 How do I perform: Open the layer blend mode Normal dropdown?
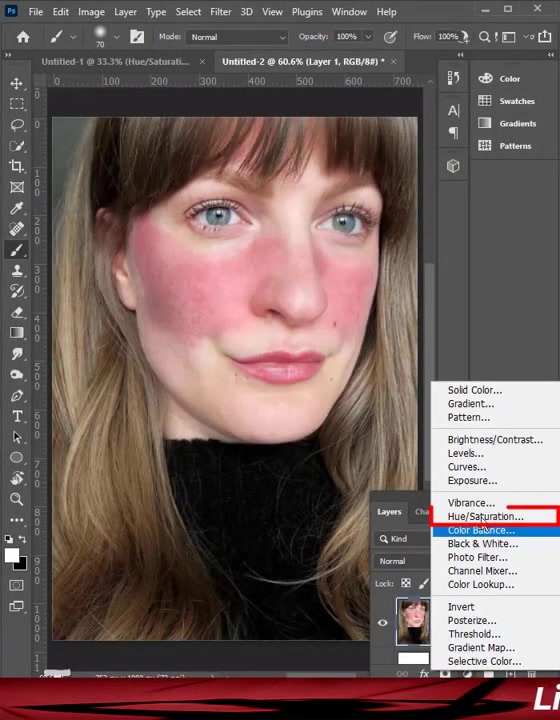pyautogui.click(x=403, y=561)
